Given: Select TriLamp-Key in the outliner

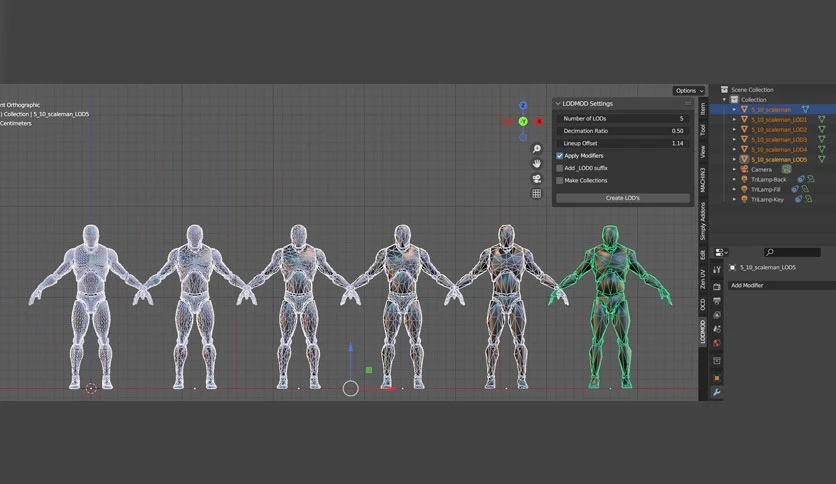Looking at the screenshot, I should pos(767,199).
